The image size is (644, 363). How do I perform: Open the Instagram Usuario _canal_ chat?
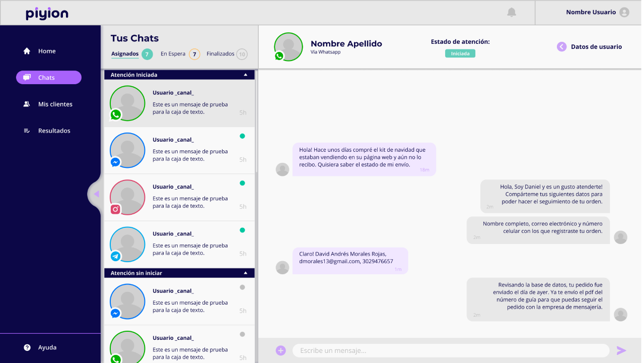tap(179, 198)
